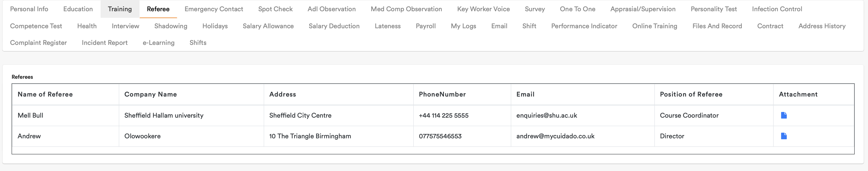This screenshot has width=868, height=171.
Task: Open Mell Bull's attachment file icon
Action: pos(783,115)
